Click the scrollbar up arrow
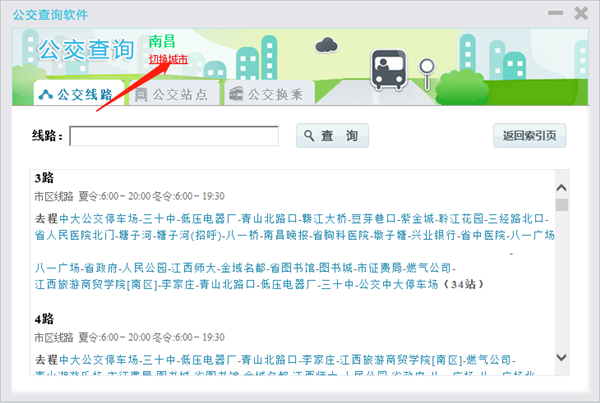The image size is (600, 403). (561, 188)
